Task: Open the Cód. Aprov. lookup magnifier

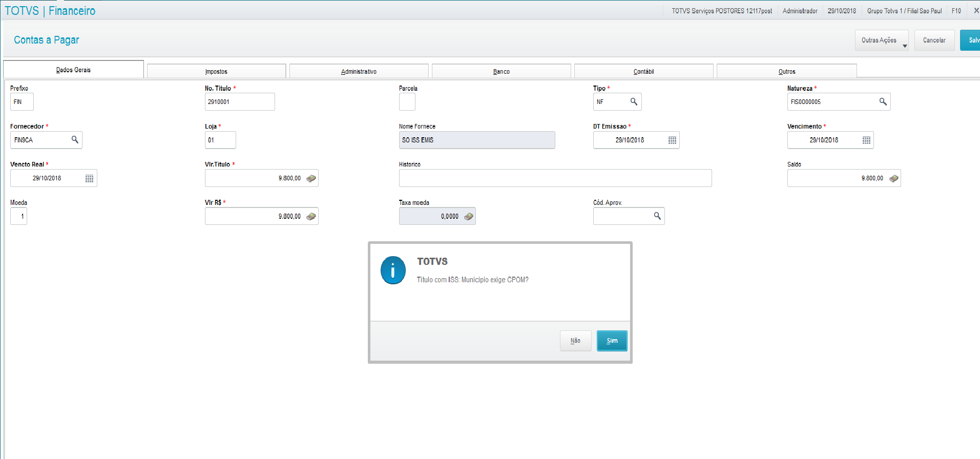Action: coord(657,216)
